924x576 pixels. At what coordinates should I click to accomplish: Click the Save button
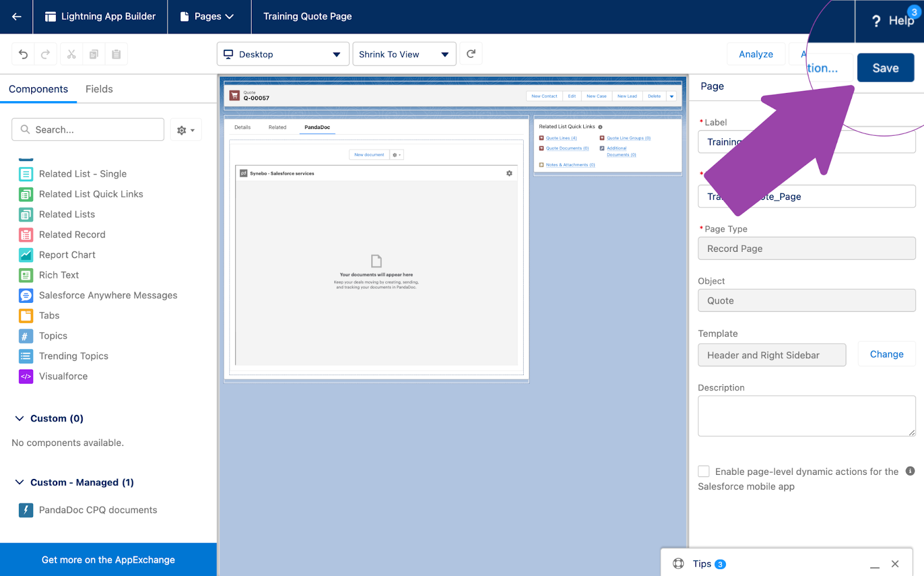tap(885, 68)
